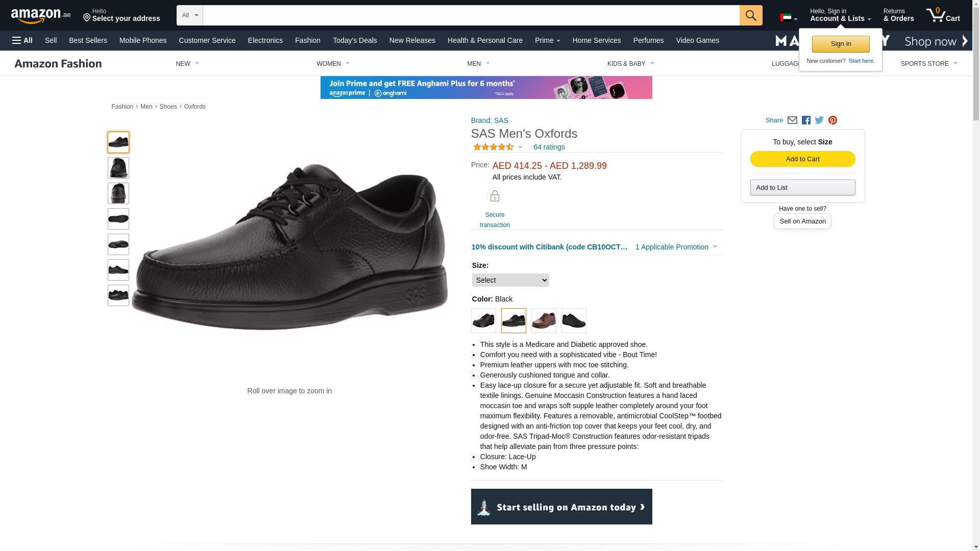The image size is (980, 551).
Task: Select the second shoe thumbnail image
Action: 118,168
